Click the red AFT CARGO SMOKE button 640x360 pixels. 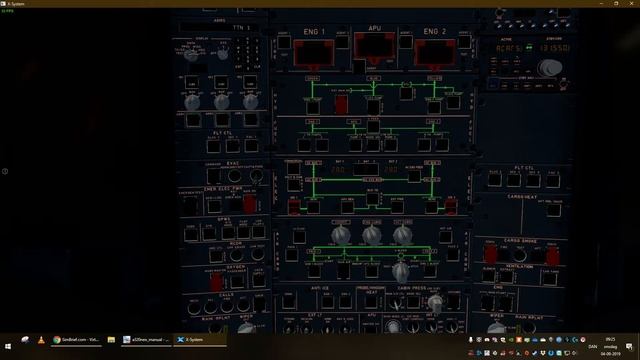click(x=553, y=256)
